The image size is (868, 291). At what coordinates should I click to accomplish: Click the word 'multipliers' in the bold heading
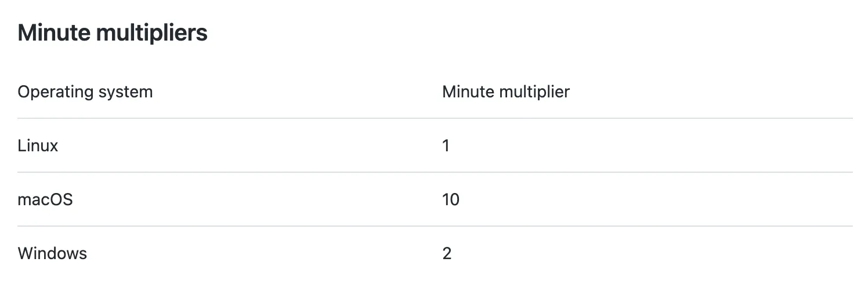151,33
